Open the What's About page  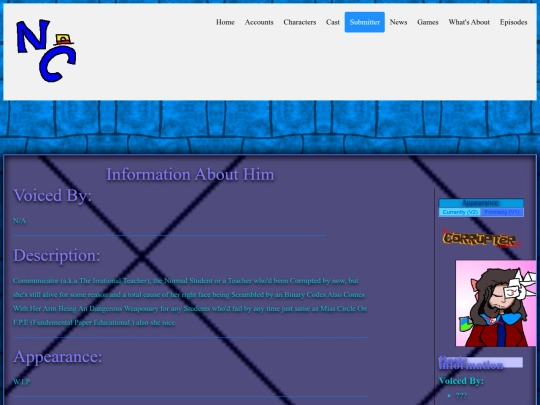point(469,22)
